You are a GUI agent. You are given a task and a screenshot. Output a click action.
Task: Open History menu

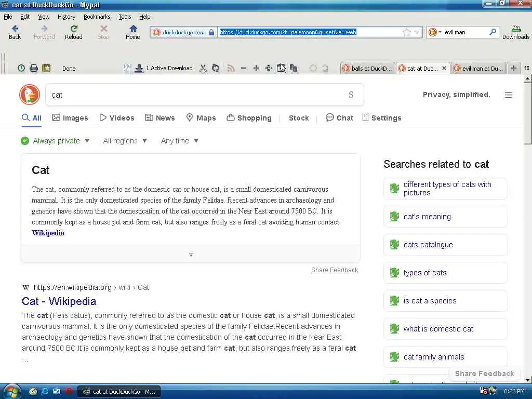(66, 17)
